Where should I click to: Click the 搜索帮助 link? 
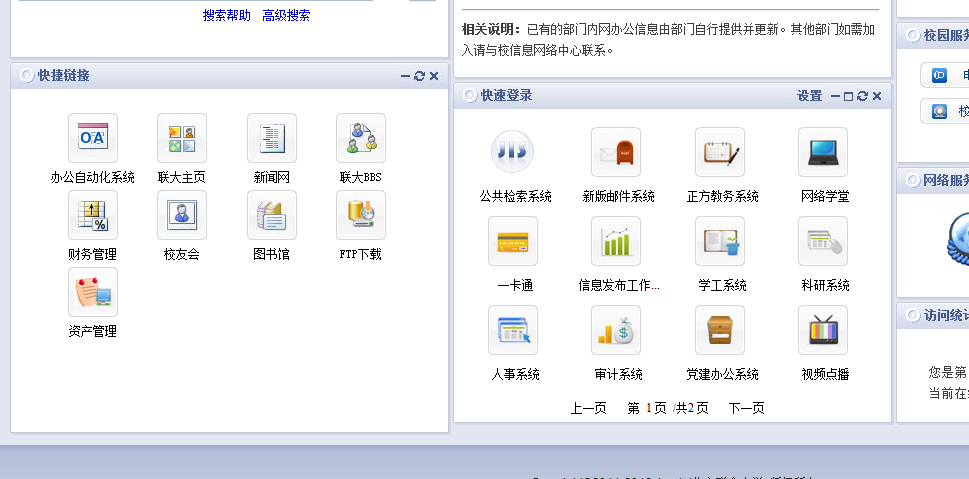click(227, 15)
